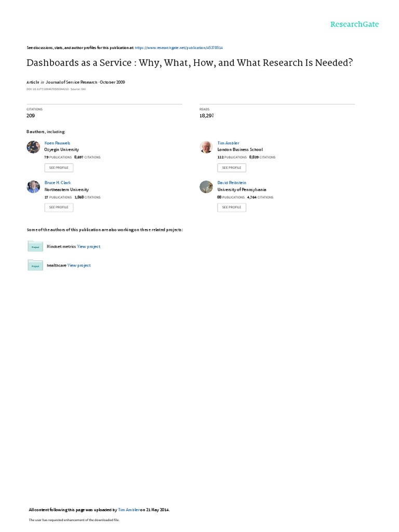The height and width of the screenshot is (532, 399).
Task: Click See Profile under Tim Ambler
Action: tap(232, 168)
